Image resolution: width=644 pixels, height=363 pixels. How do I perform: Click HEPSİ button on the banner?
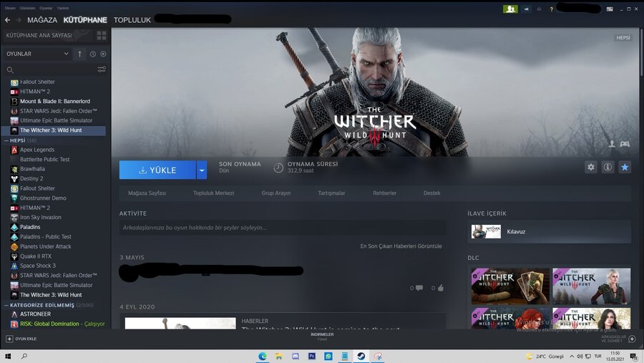[623, 37]
